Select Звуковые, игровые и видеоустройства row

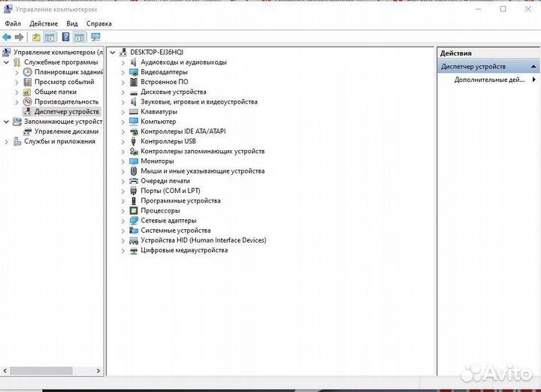(x=198, y=102)
